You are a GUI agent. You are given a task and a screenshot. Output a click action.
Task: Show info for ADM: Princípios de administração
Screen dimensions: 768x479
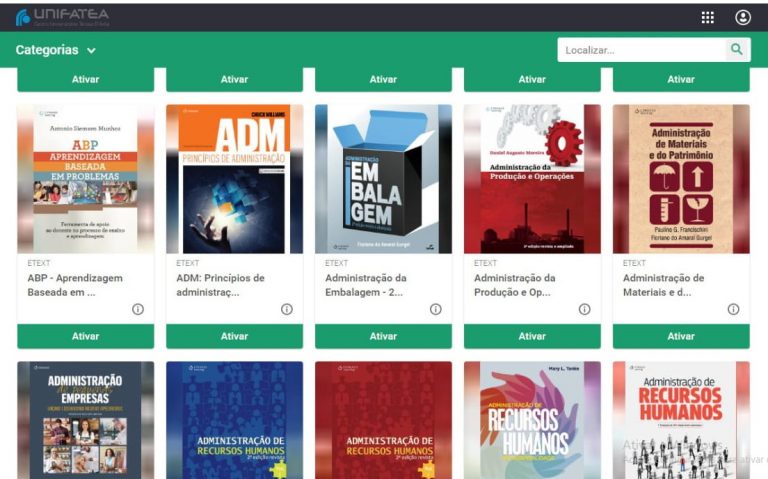coord(287,309)
